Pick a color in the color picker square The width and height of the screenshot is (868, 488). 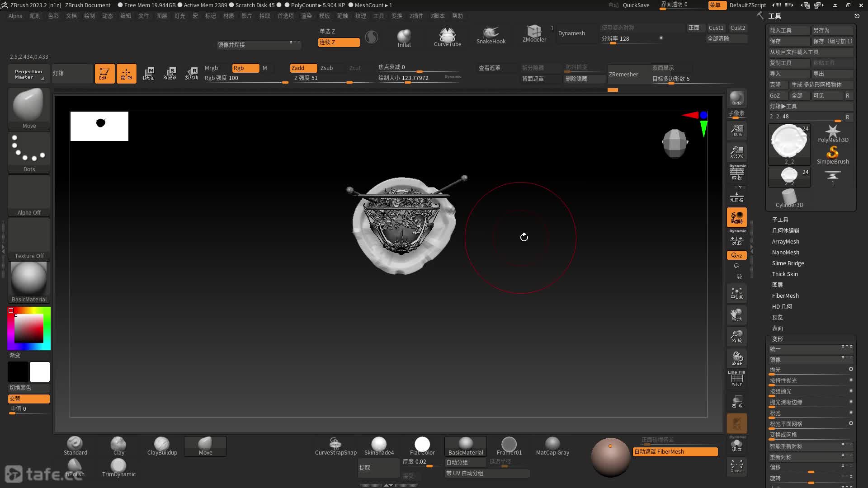[29, 328]
